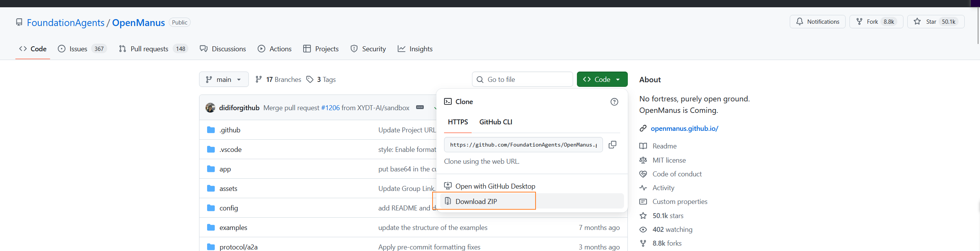The image size is (980, 251).
Task: Click the Issues count badge 367
Action: pyautogui.click(x=99, y=49)
